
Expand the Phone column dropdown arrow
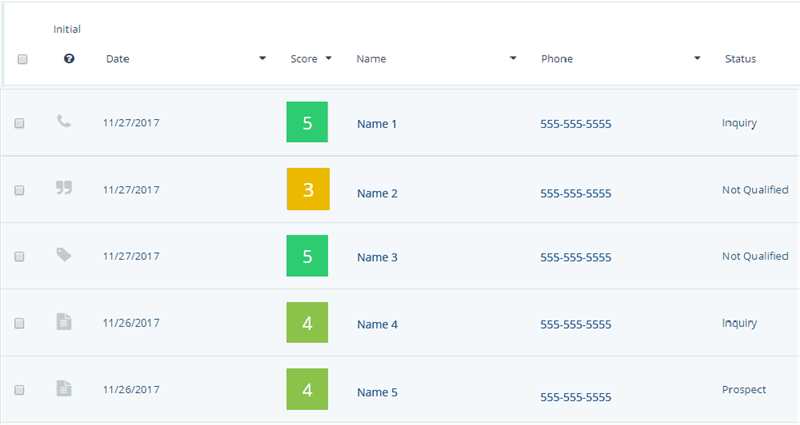coord(697,58)
